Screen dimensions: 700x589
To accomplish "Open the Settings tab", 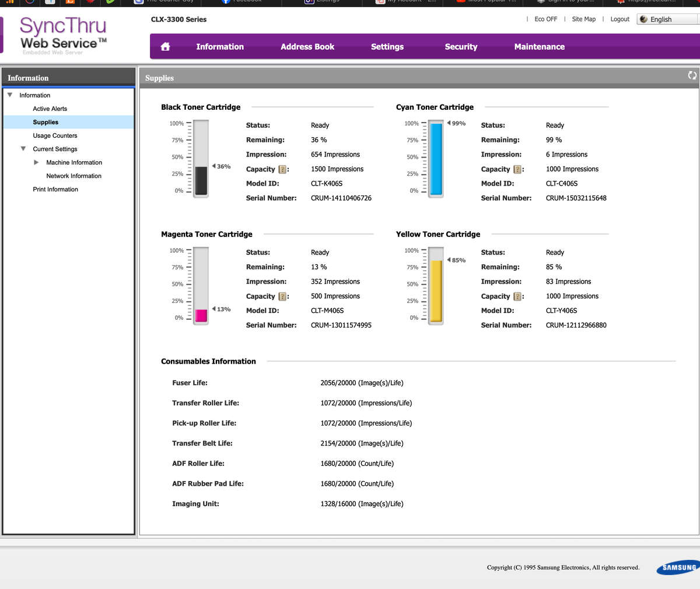I will pyautogui.click(x=387, y=47).
